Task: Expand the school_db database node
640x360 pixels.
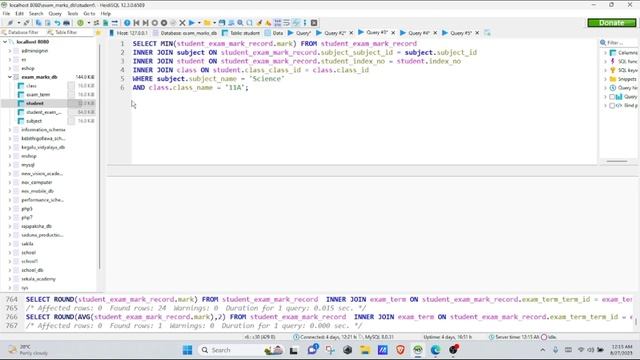Action: 10,270
